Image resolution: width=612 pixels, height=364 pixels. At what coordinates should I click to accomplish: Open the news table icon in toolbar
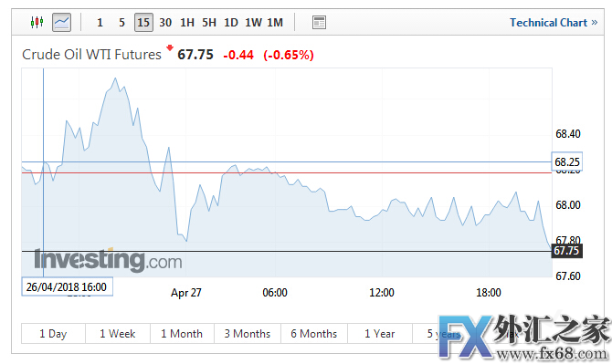pos(319,23)
